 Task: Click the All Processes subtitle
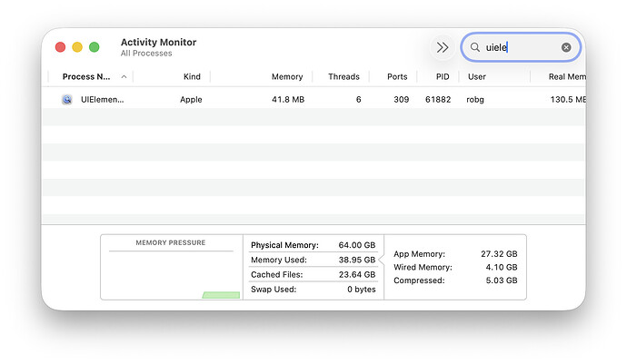pos(146,54)
